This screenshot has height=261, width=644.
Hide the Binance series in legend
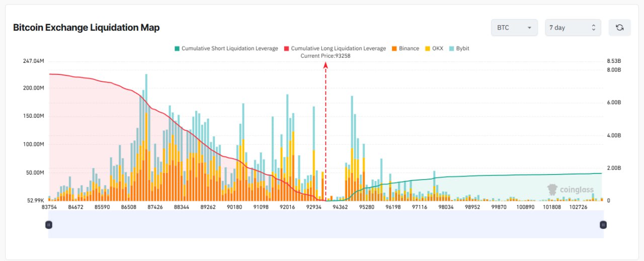tap(409, 48)
